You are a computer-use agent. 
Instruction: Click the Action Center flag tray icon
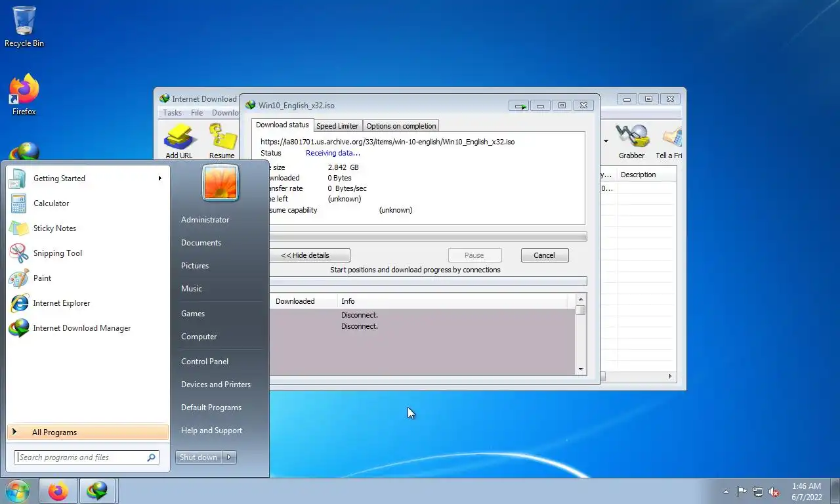tap(742, 492)
